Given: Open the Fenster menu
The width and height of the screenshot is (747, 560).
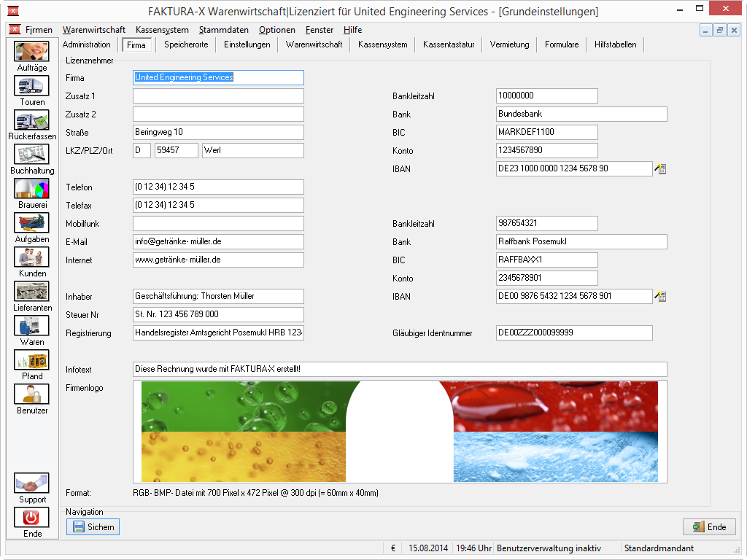Looking at the screenshot, I should tap(320, 30).
